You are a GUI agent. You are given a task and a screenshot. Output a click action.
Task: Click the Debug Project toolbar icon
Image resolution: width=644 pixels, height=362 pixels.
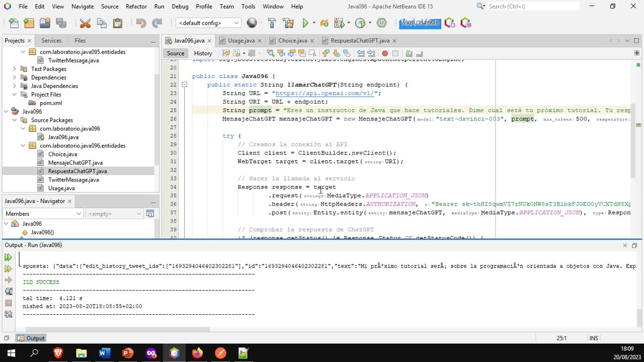click(x=324, y=23)
